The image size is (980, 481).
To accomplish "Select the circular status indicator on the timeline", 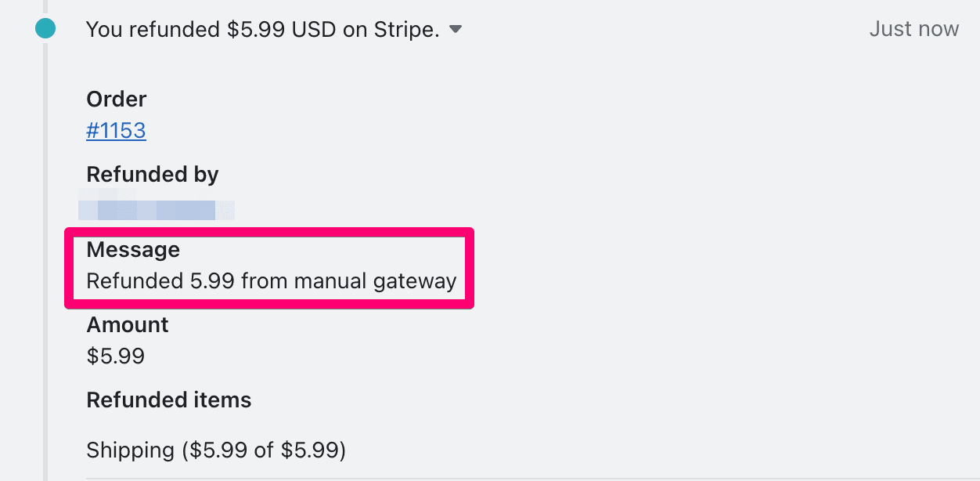I will pyautogui.click(x=45, y=28).
